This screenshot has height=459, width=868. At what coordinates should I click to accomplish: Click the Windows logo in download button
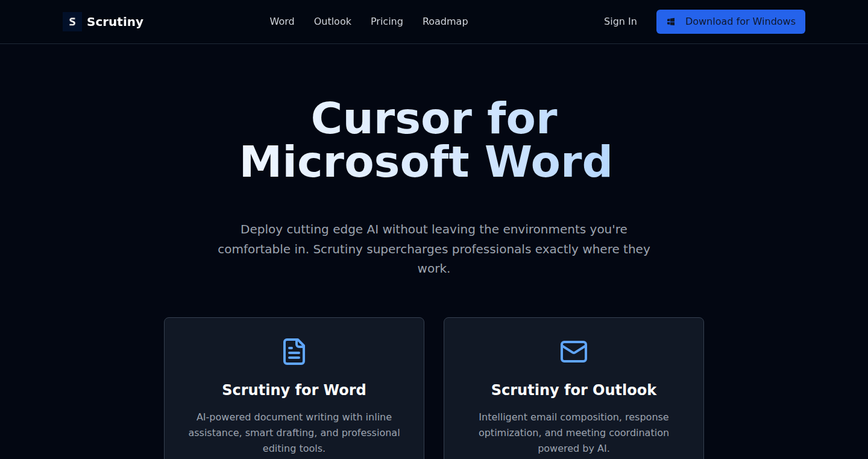671,22
